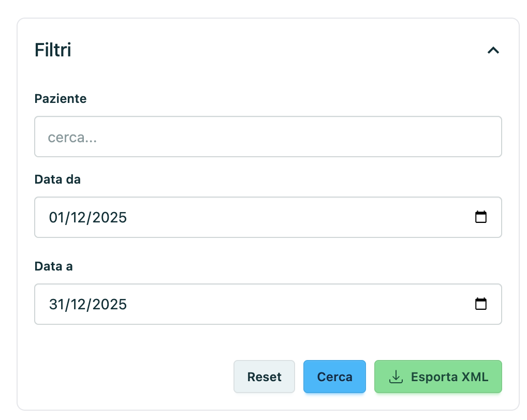The width and height of the screenshot is (527, 420).
Task: Open the date chooser beside 31/12/2025
Action: pos(481,304)
